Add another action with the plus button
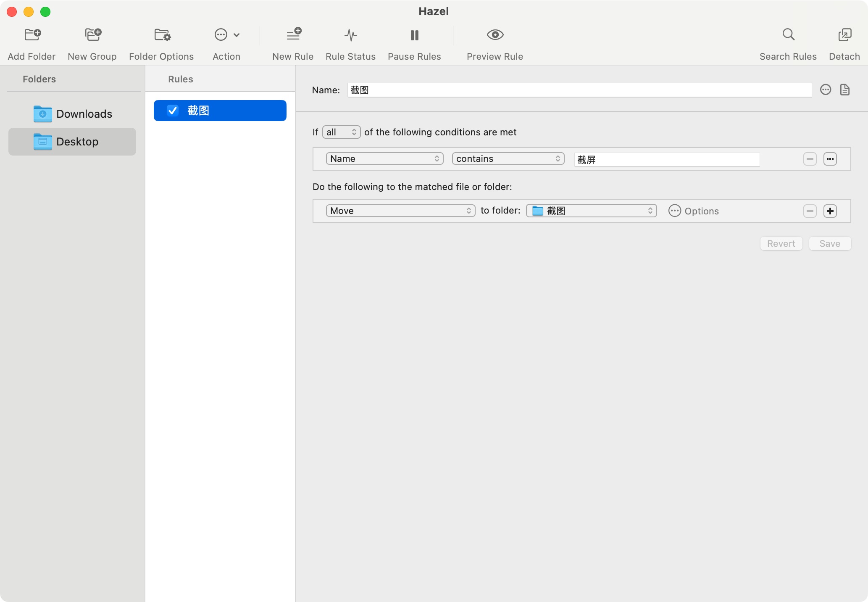 coord(830,211)
